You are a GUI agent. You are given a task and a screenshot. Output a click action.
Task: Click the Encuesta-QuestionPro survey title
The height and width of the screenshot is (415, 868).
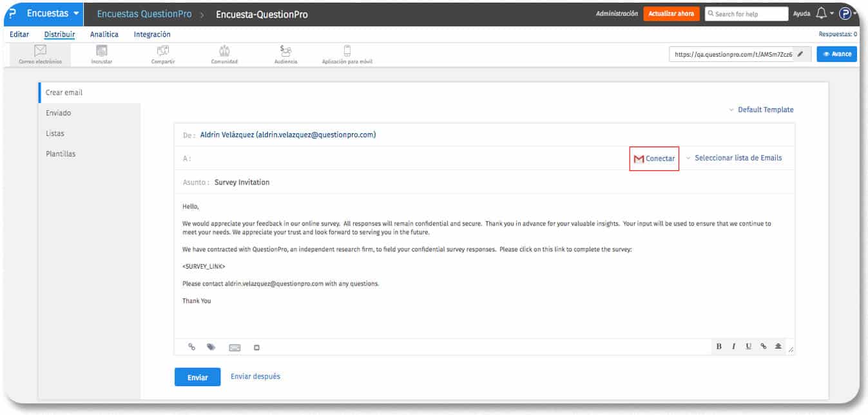262,14
